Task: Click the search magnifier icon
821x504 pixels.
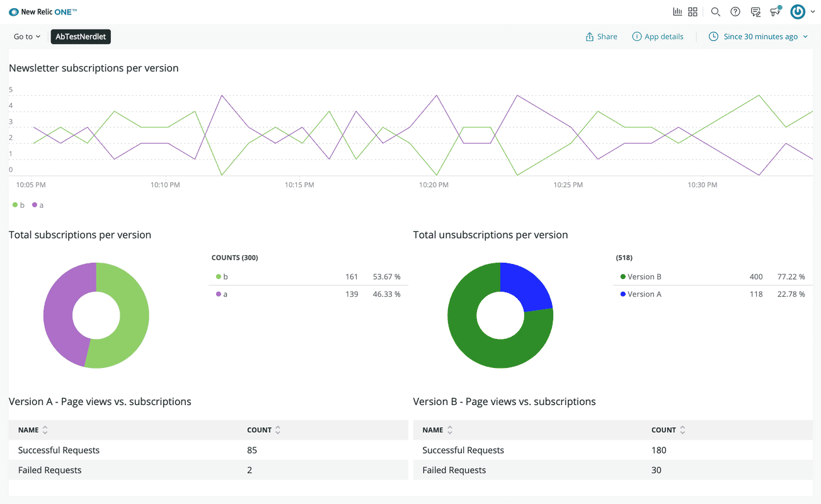Action: click(x=715, y=12)
